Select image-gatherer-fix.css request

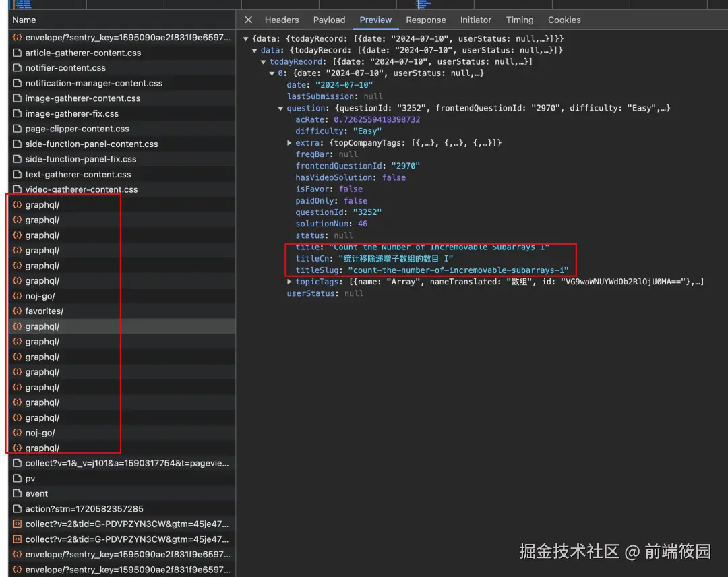click(121, 114)
